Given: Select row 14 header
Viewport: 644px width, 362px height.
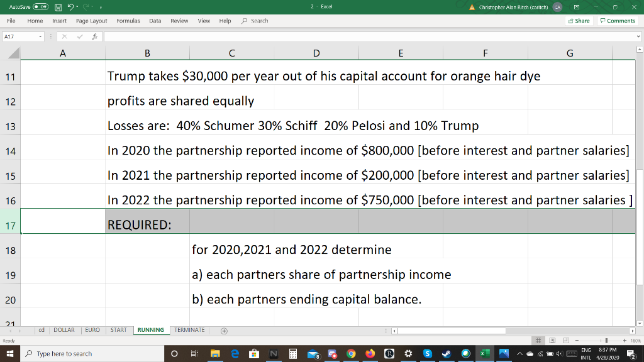Looking at the screenshot, I should [10, 151].
